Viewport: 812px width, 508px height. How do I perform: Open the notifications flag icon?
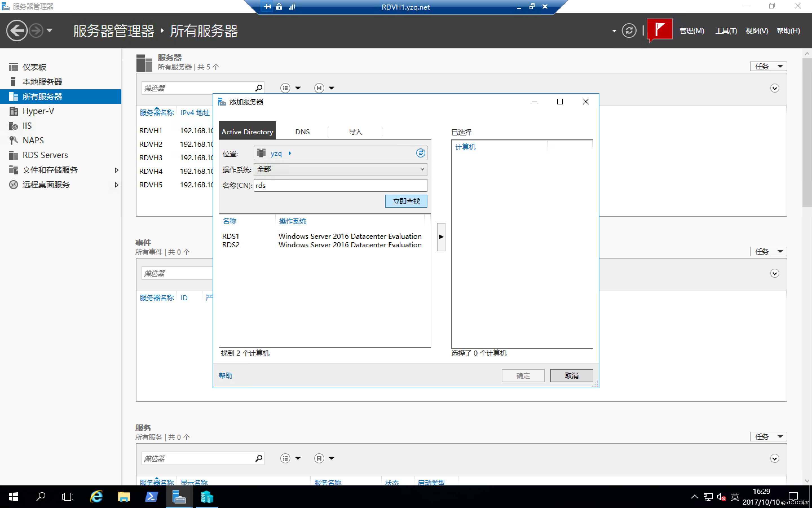coord(659,30)
